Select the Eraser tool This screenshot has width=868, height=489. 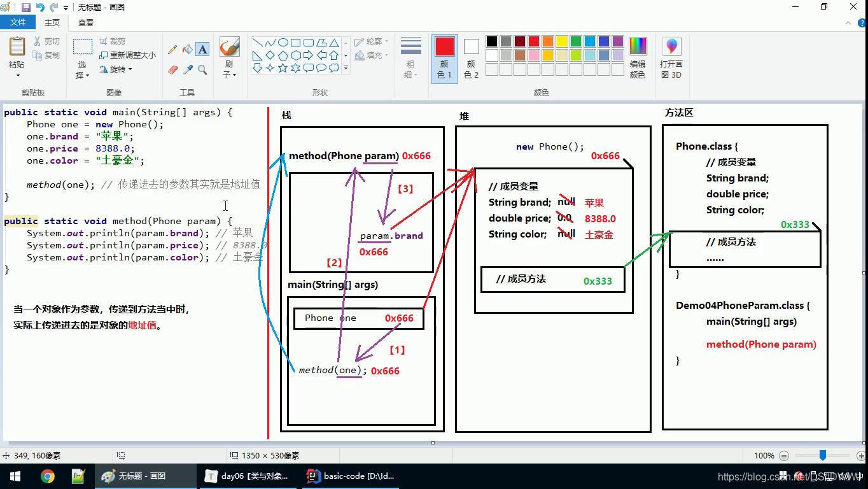coord(172,69)
